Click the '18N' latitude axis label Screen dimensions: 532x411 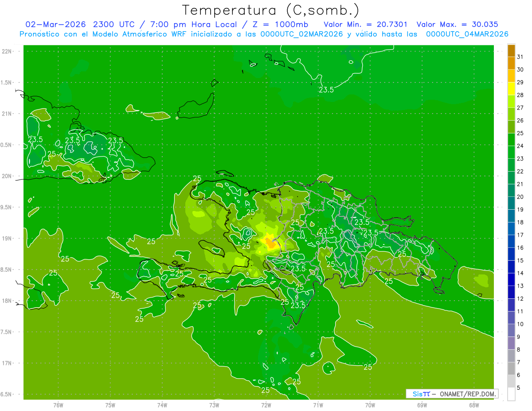tap(7, 301)
